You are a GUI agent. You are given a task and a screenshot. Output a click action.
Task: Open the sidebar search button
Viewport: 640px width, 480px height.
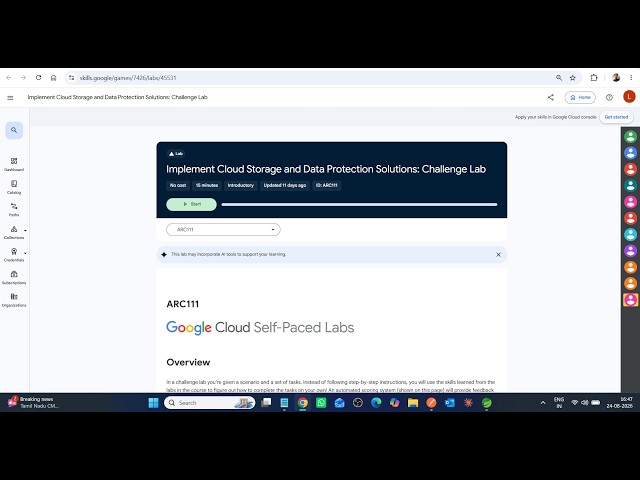[14, 130]
